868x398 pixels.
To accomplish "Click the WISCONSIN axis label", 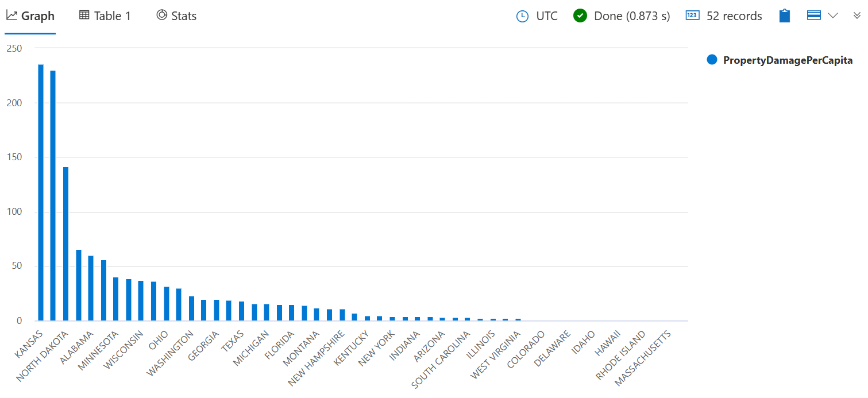I will 124,350.
